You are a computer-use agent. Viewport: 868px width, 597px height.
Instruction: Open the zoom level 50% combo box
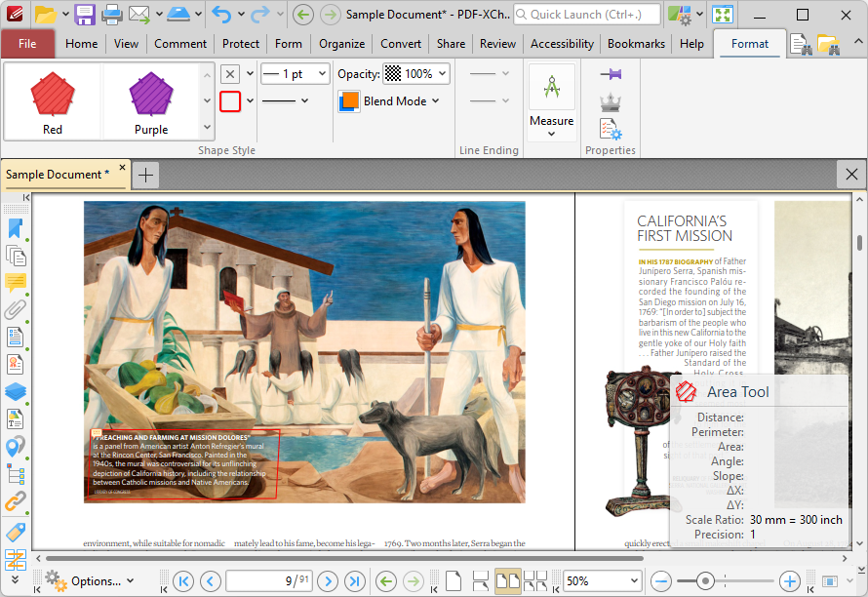click(x=603, y=581)
